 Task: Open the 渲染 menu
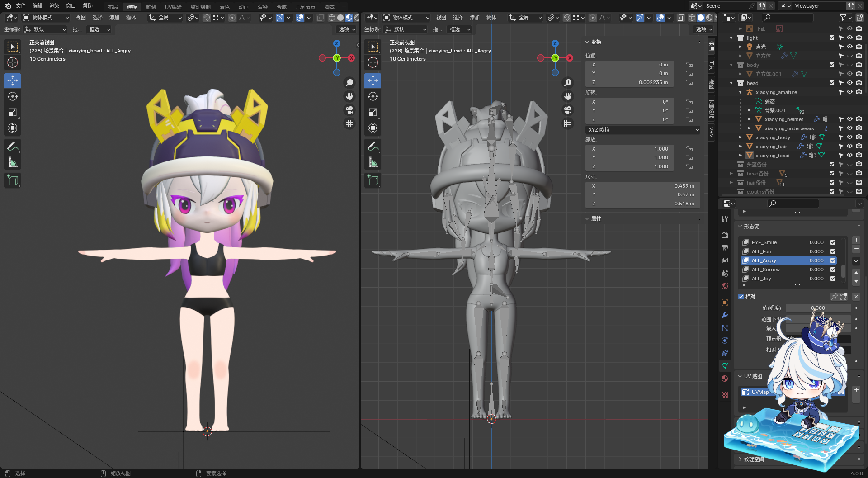tap(54, 6)
